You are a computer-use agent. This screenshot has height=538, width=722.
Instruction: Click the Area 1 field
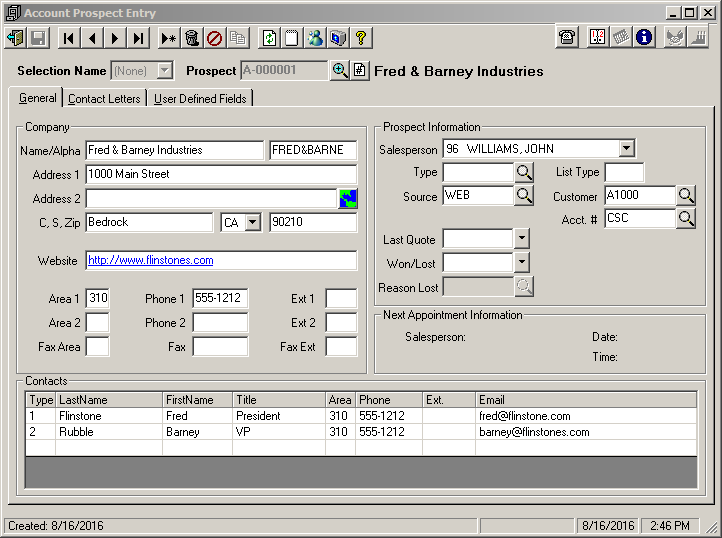point(98,298)
